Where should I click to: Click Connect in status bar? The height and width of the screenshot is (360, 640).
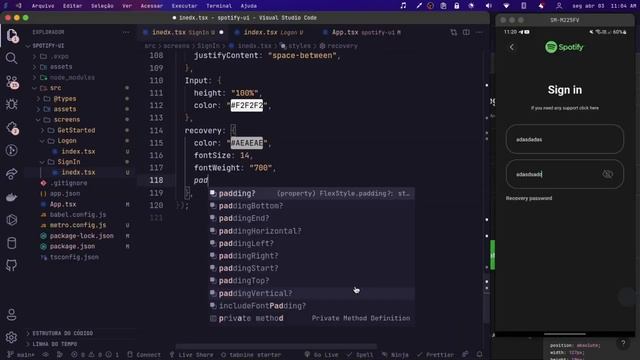point(144,355)
